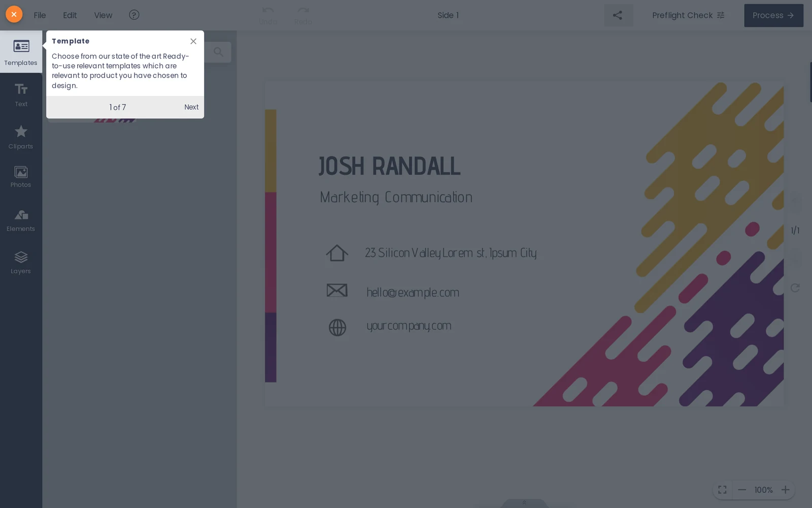
Task: Open the Photos panel
Action: (x=21, y=177)
